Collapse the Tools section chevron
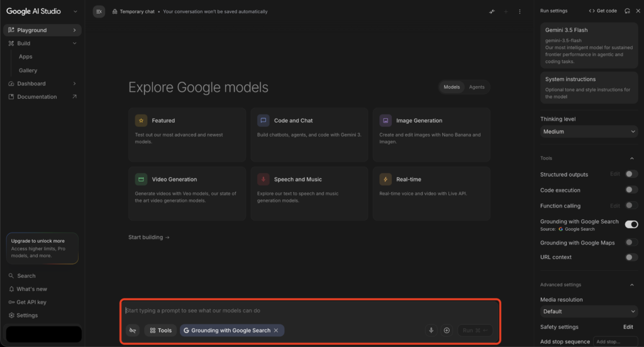Image resolution: width=644 pixels, height=347 pixels. (631, 158)
